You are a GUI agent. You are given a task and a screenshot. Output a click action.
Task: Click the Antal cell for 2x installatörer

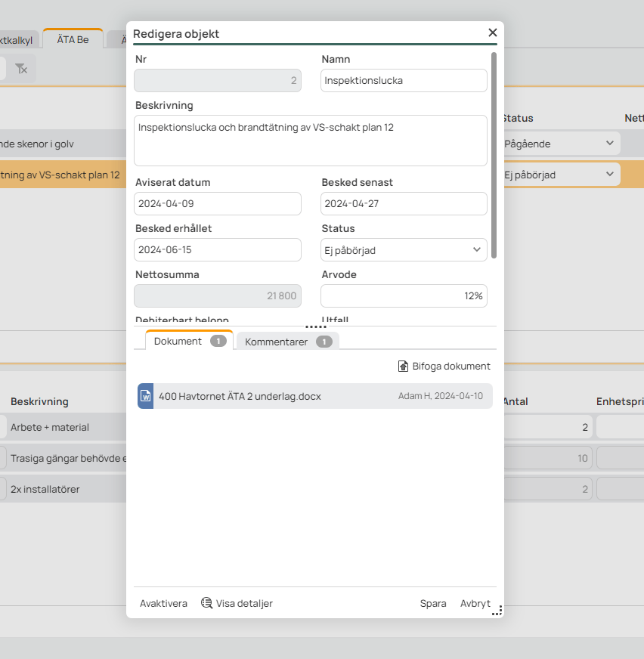click(x=548, y=489)
